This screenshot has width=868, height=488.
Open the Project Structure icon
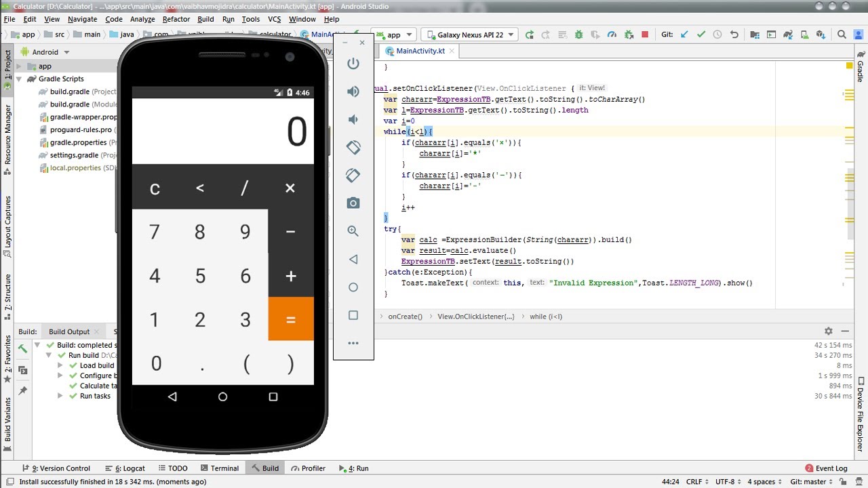point(755,35)
